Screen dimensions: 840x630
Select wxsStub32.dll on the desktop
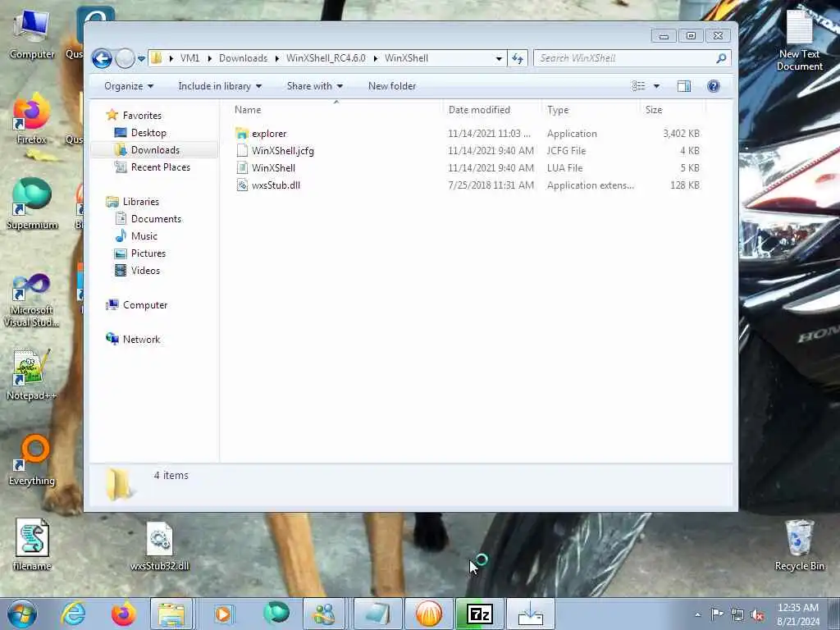pos(160,546)
